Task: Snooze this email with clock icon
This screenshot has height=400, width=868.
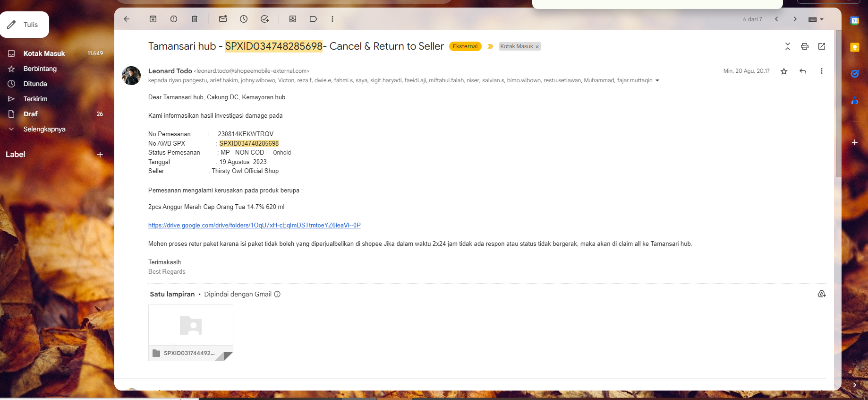Action: click(x=244, y=19)
